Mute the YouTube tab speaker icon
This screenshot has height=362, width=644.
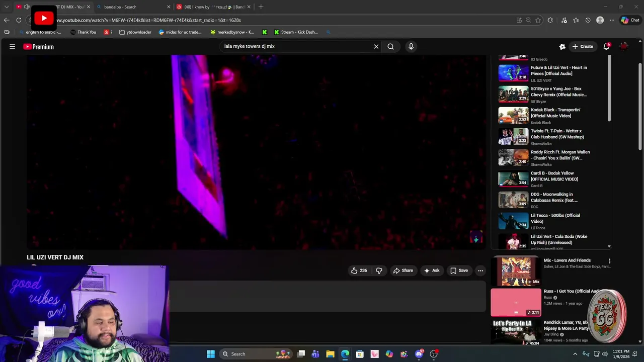tap(27, 7)
